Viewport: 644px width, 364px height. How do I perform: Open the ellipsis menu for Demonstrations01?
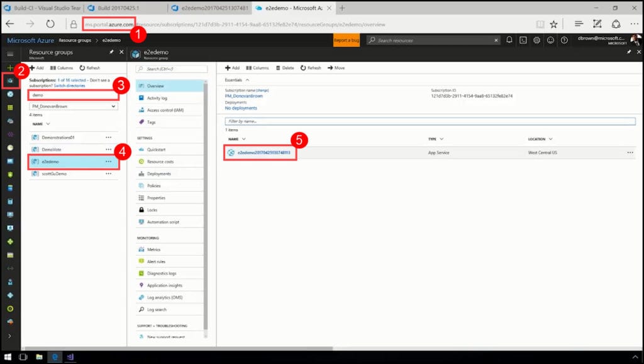[108, 137]
